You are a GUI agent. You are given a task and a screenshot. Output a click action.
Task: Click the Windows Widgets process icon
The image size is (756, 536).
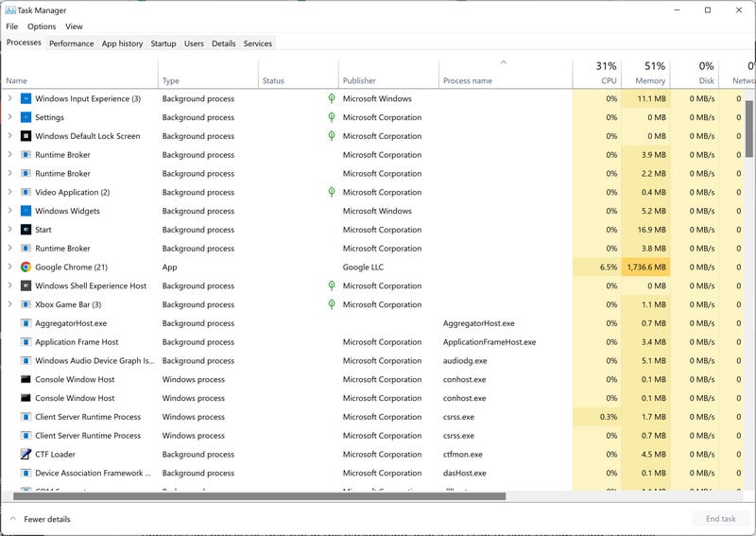(x=26, y=211)
